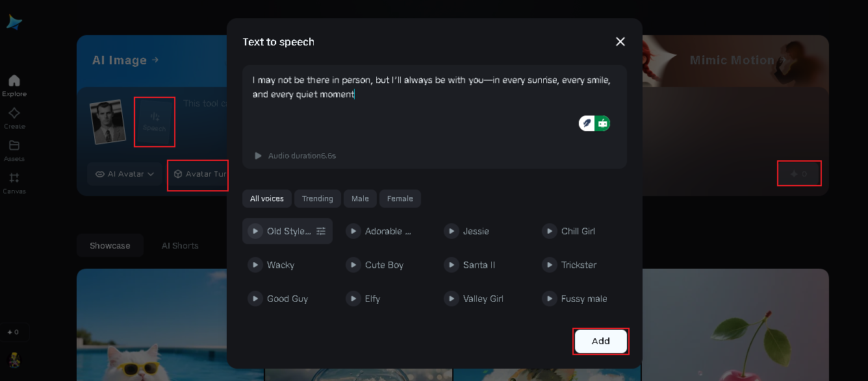Viewport: 868px width, 381px height.
Task: Play preview of Santa II voice
Action: [x=452, y=265]
